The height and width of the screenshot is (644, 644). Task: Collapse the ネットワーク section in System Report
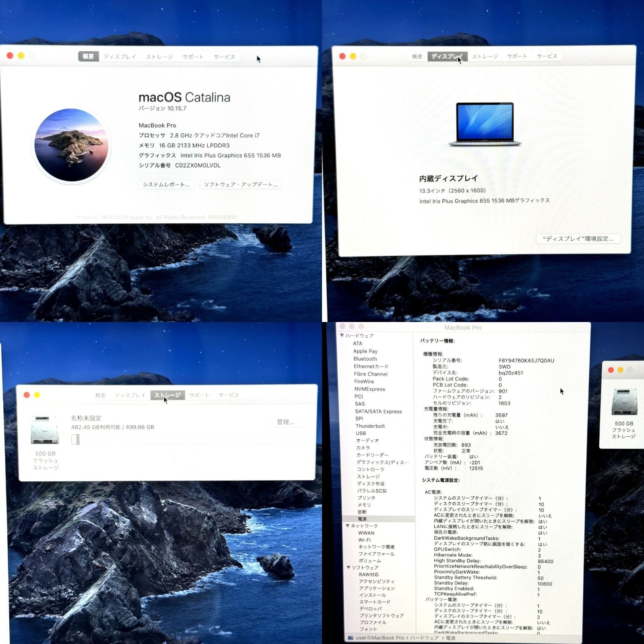[348, 526]
